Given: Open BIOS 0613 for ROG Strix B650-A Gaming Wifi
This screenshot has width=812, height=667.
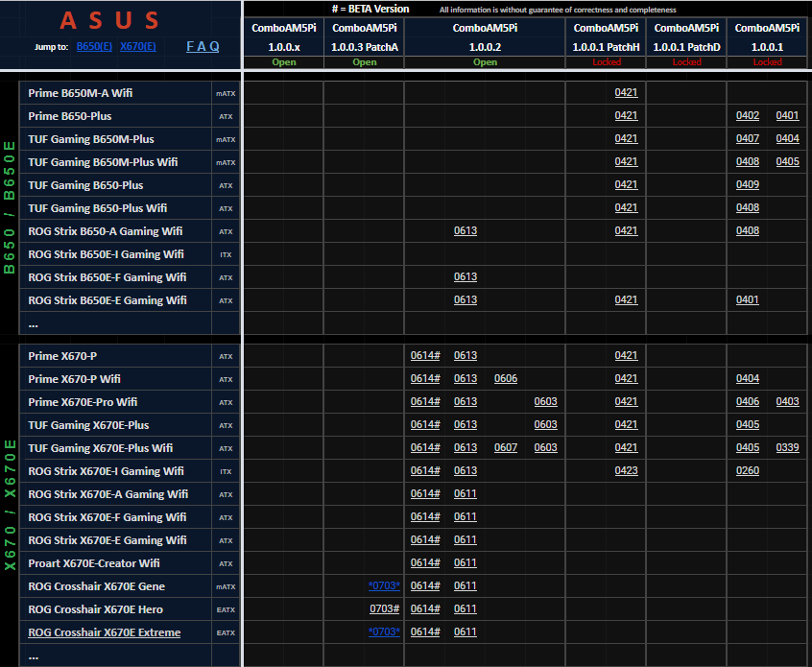Looking at the screenshot, I should [466, 231].
